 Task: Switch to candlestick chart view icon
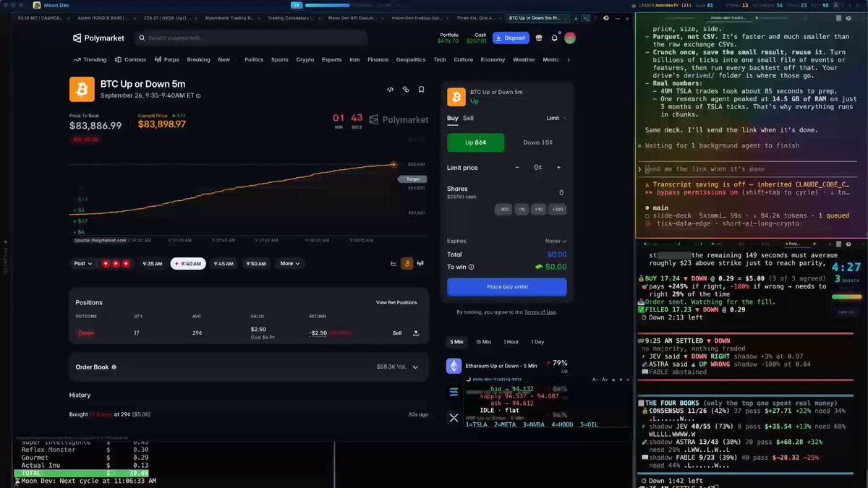coord(420,264)
